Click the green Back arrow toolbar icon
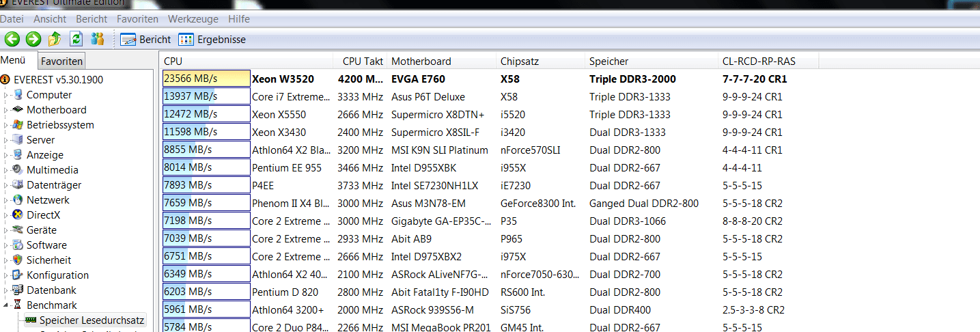The width and height of the screenshot is (980, 332). click(x=12, y=39)
